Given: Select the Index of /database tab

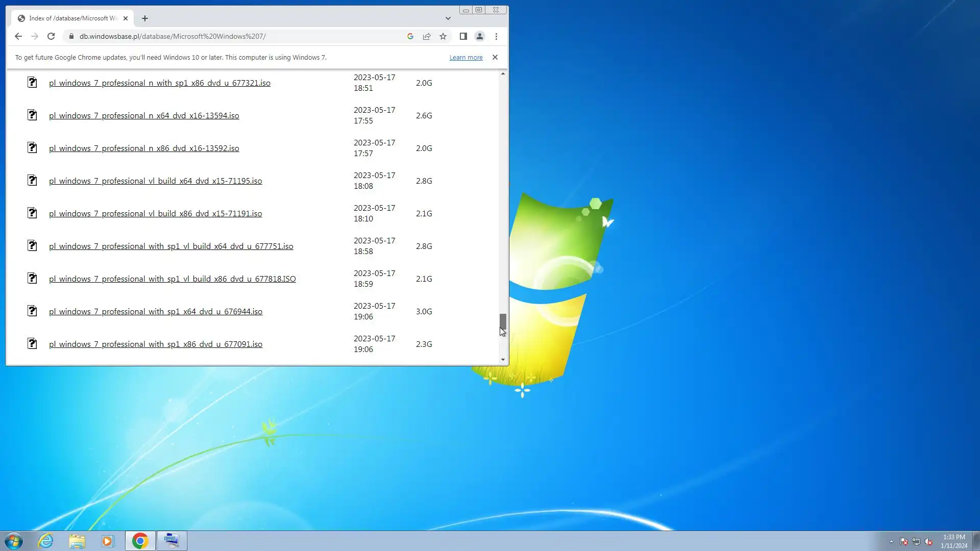Looking at the screenshot, I should point(71,18).
